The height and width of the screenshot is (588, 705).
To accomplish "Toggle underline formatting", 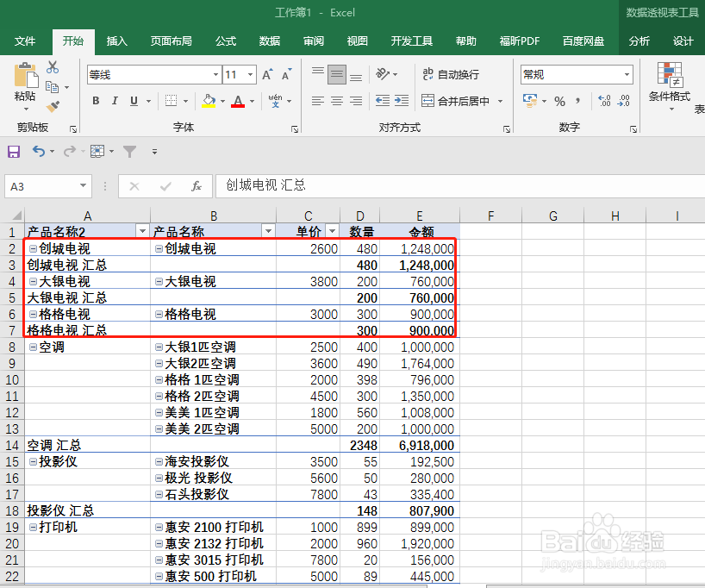I will 134,101.
